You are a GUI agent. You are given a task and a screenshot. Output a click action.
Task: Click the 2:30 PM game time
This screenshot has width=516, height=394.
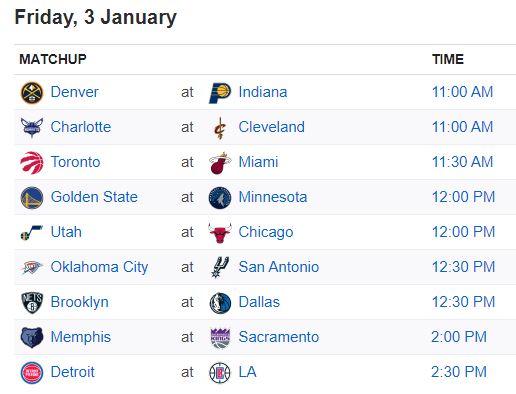[459, 372]
